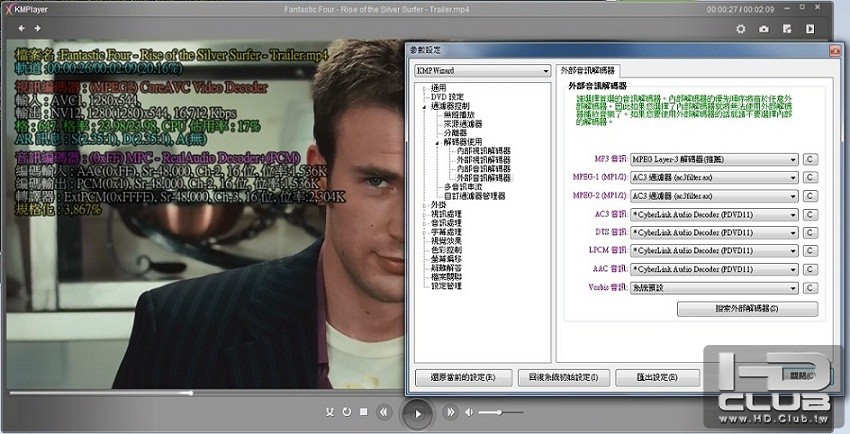Select 內部視訊解碼器 in the tree
The height and width of the screenshot is (434, 850).
(x=484, y=151)
